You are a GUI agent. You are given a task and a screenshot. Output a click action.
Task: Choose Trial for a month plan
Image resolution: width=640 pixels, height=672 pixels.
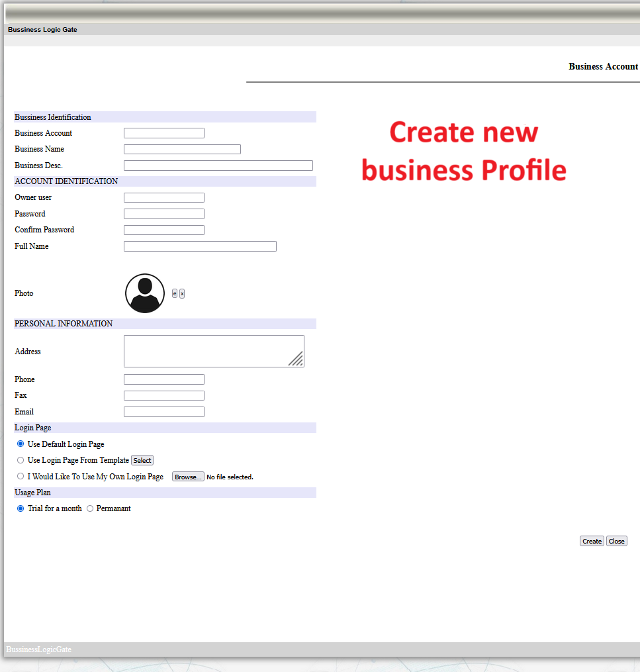pyautogui.click(x=21, y=508)
